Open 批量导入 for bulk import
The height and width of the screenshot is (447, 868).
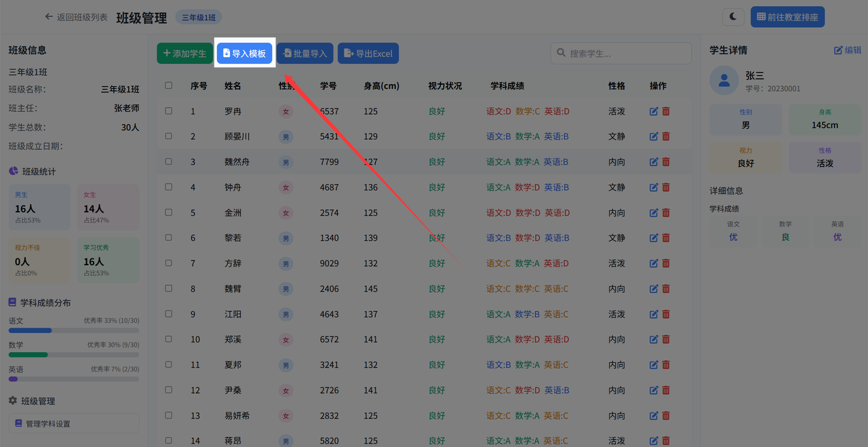click(304, 52)
